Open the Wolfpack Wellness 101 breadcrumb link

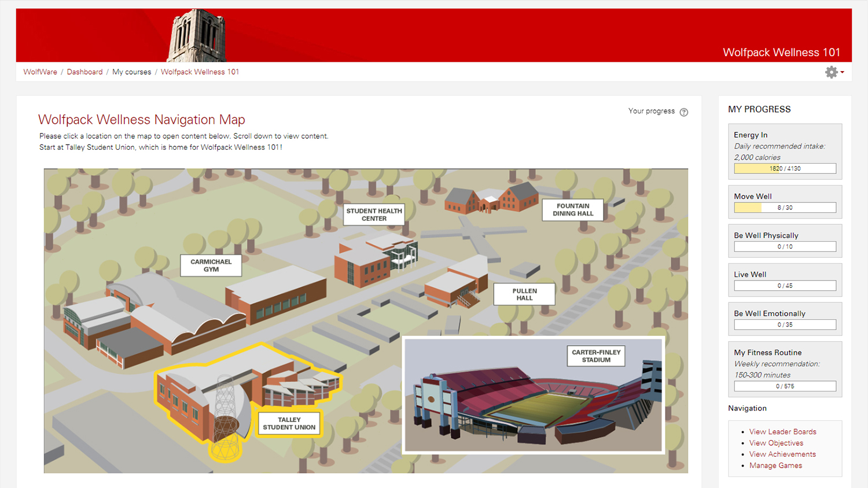[x=200, y=72]
